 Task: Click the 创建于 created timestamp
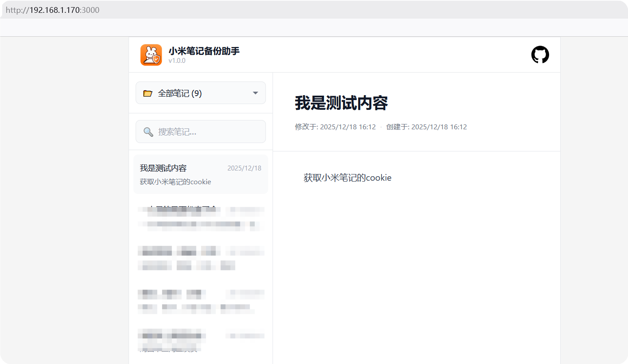[x=427, y=127]
